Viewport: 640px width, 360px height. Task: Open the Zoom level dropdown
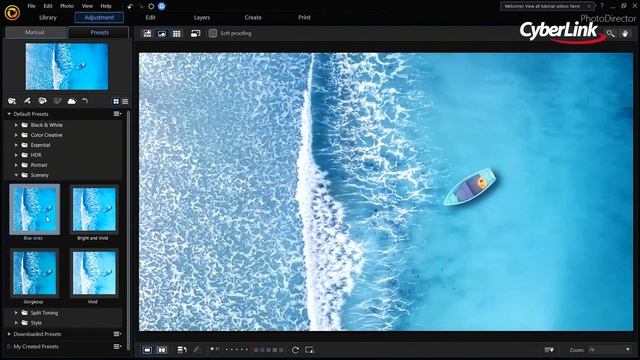click(610, 350)
